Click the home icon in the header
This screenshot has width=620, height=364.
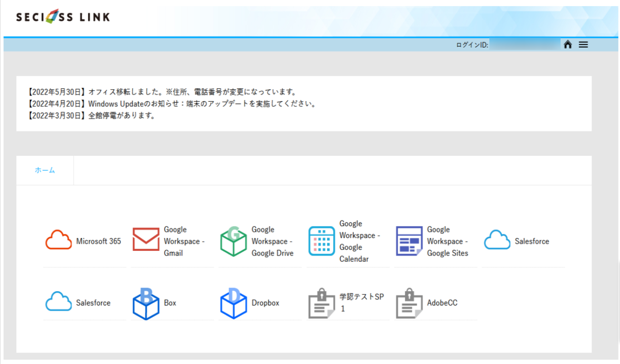coord(568,44)
